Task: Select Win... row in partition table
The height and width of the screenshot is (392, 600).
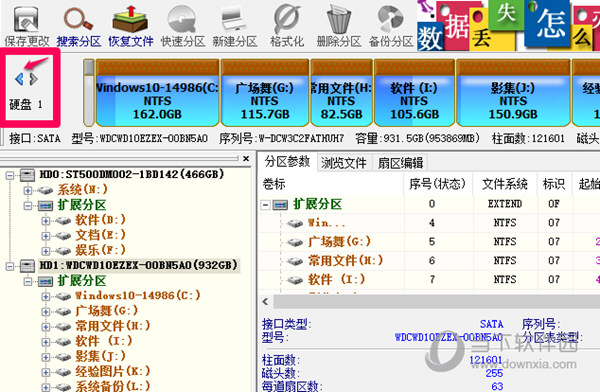Action: pyautogui.click(x=429, y=223)
